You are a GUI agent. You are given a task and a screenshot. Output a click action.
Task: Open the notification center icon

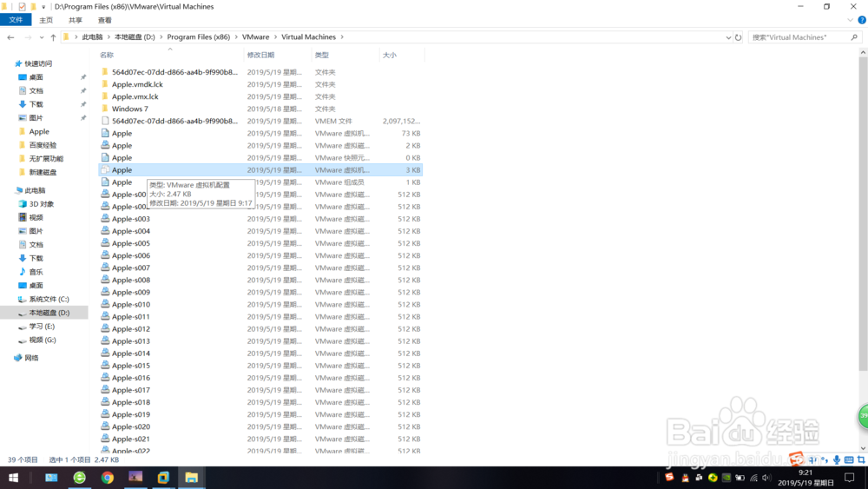coord(849,478)
